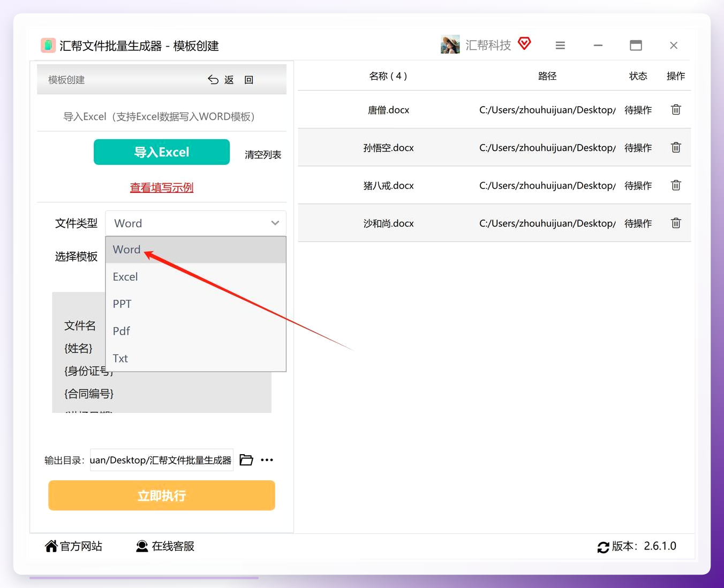This screenshot has width=724, height=588.
Task: Click 待操作 status of 孙悟空.docx
Action: pyautogui.click(x=638, y=147)
